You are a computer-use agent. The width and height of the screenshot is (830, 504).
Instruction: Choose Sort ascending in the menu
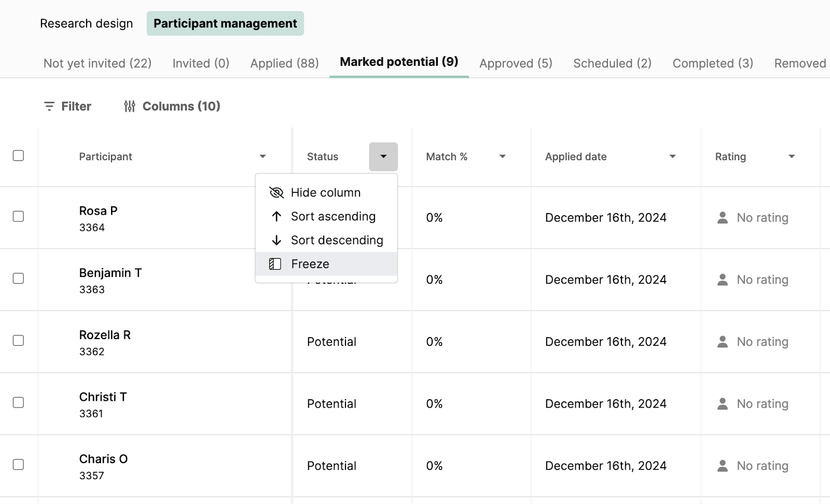tap(326, 216)
